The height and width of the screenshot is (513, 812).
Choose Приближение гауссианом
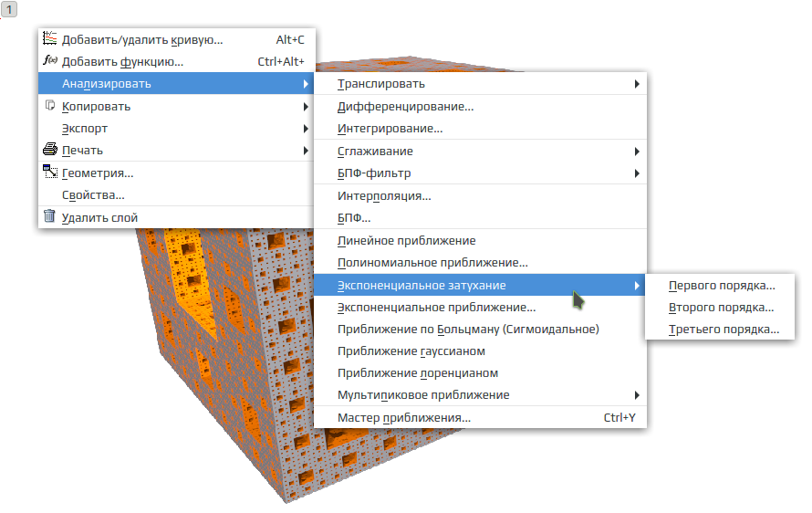(481, 351)
